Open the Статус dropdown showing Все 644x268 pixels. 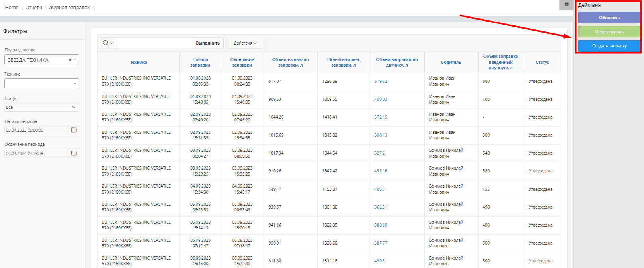[x=41, y=107]
